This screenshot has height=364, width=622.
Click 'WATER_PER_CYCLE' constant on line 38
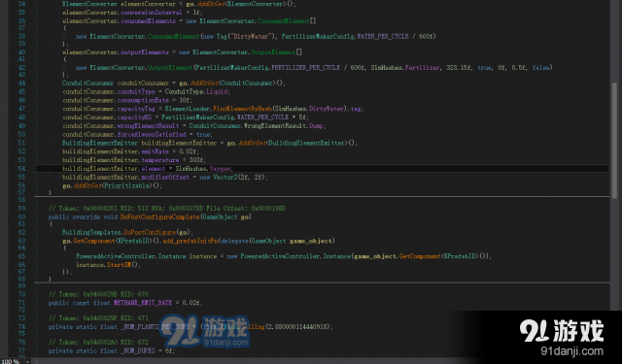[383, 37]
